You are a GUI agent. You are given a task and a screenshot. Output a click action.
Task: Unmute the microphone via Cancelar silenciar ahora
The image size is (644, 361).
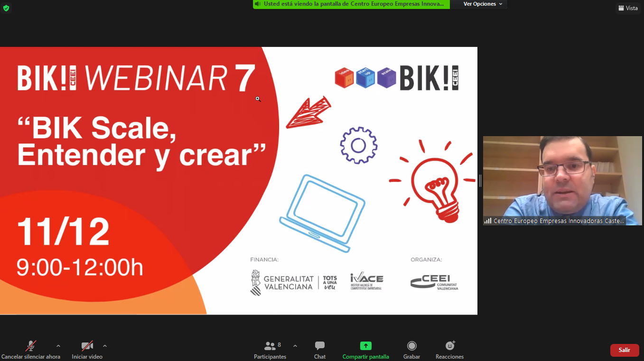[31, 350]
